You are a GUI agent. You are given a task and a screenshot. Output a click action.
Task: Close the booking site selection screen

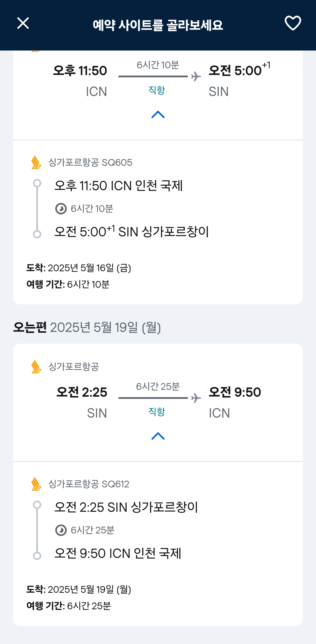pyautogui.click(x=23, y=23)
